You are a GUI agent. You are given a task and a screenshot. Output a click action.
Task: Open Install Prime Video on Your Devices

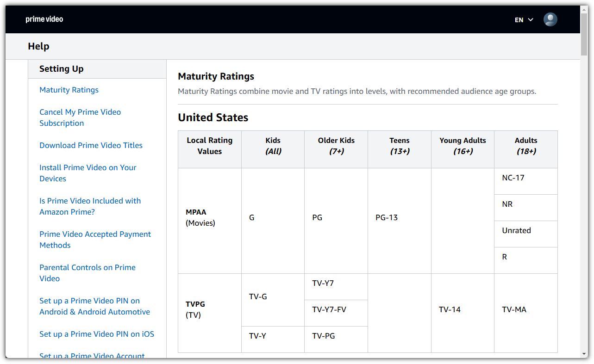[88, 173]
